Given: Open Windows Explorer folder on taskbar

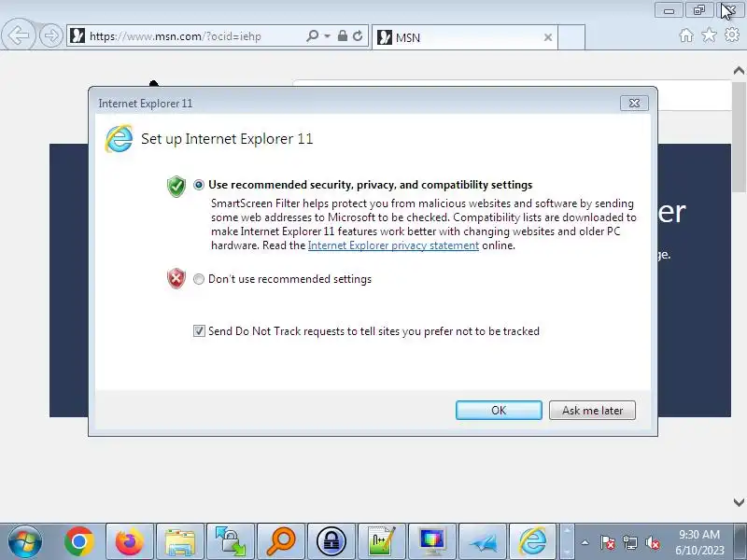Looking at the screenshot, I should 180,541.
